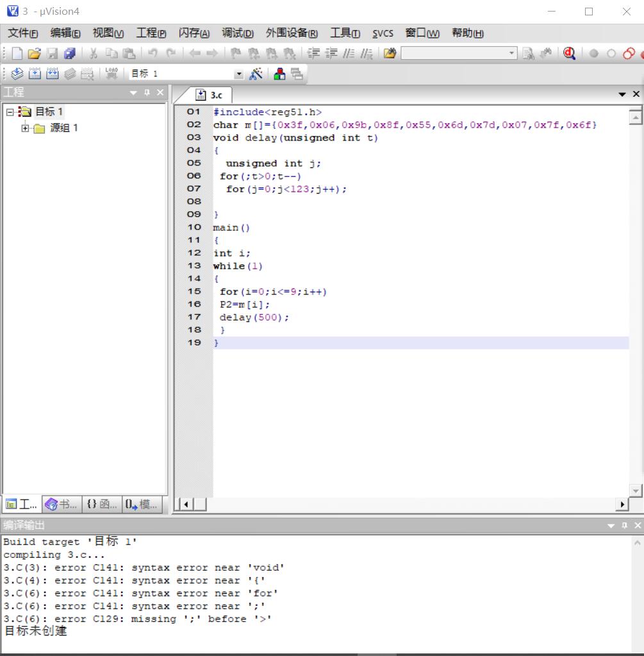Start the debug session magnifier icon
The image size is (644, 656).
pos(569,54)
